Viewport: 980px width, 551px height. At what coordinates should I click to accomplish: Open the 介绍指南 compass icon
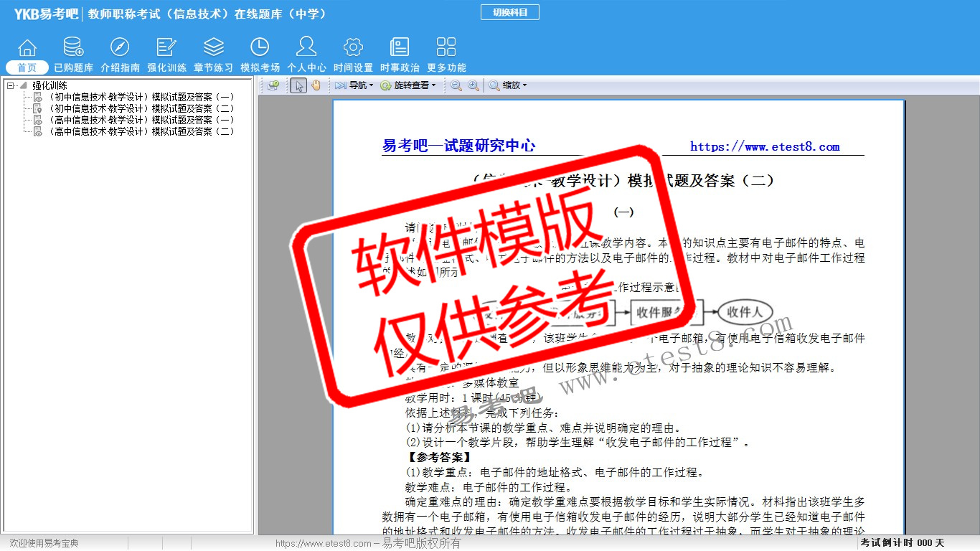pyautogui.click(x=120, y=48)
